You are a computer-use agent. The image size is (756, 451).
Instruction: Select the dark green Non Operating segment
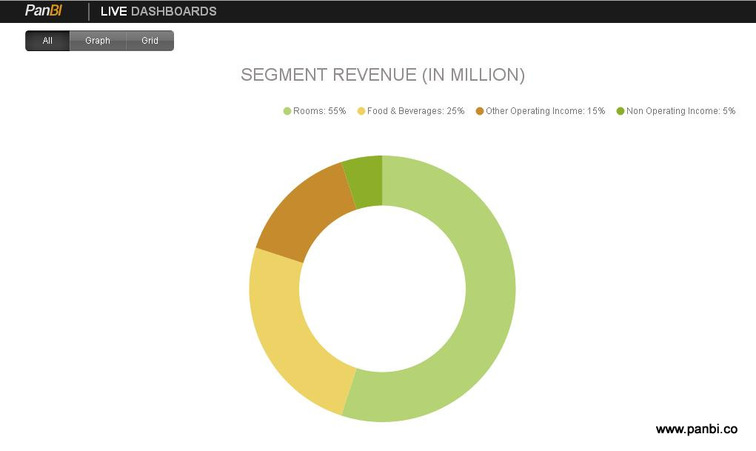366,181
